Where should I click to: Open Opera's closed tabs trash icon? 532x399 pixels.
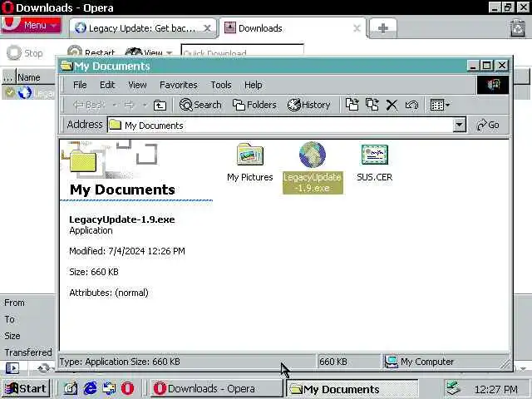point(518,28)
